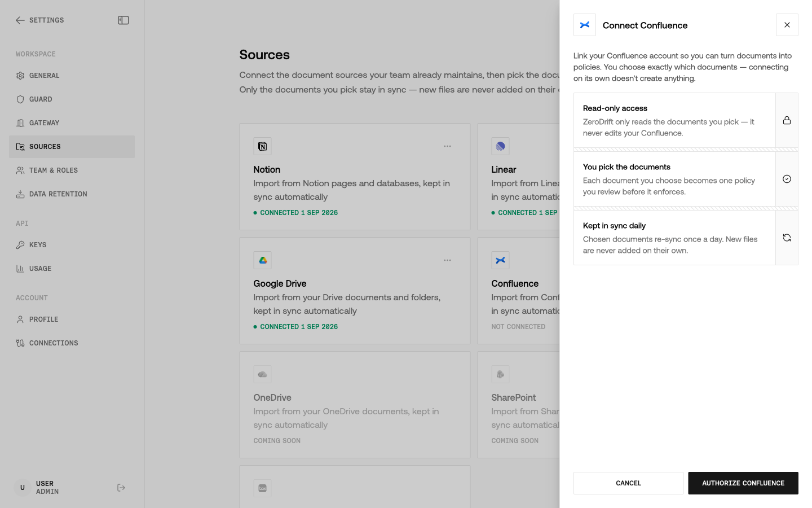812x508 pixels.
Task: Click the You pick the documents heading
Action: (x=626, y=167)
